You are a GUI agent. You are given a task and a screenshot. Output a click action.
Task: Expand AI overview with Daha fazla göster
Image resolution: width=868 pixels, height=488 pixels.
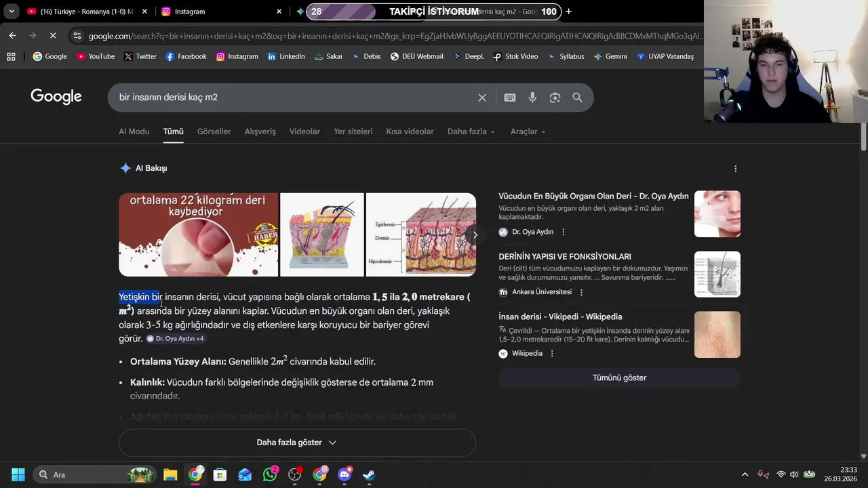coord(297,443)
